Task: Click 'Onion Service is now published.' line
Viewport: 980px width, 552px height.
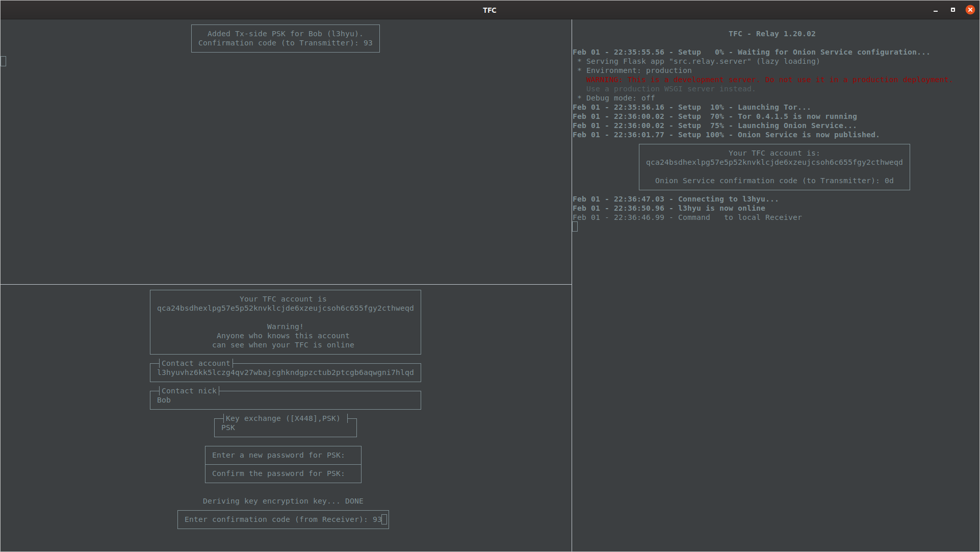Action: tap(726, 135)
